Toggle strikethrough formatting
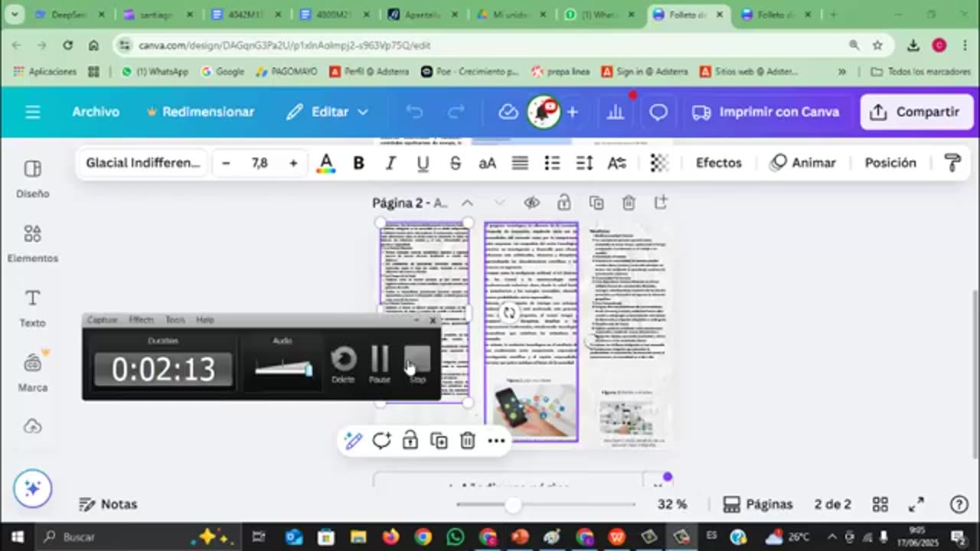The height and width of the screenshot is (551, 980). tap(456, 162)
